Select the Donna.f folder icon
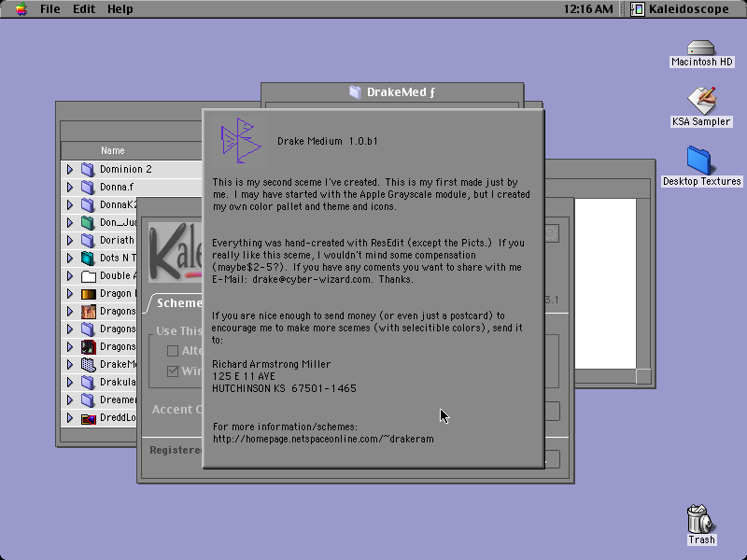Screen dimensions: 747x560 (88, 188)
